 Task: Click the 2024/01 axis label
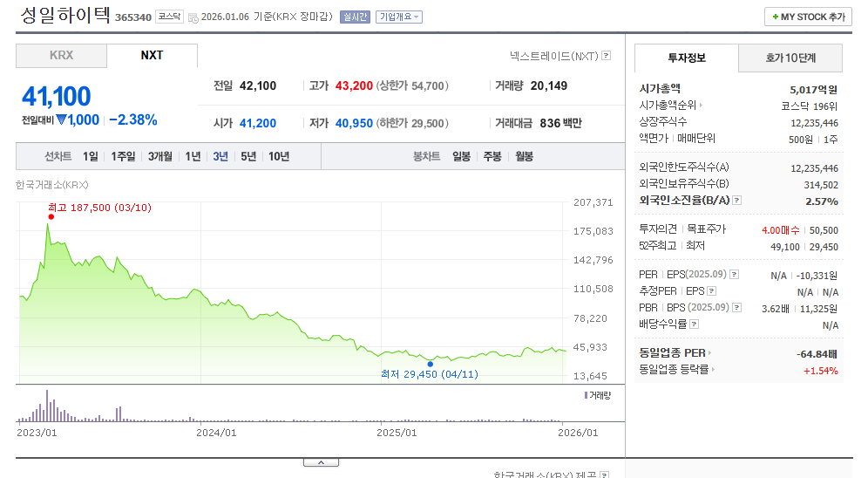[216, 433]
